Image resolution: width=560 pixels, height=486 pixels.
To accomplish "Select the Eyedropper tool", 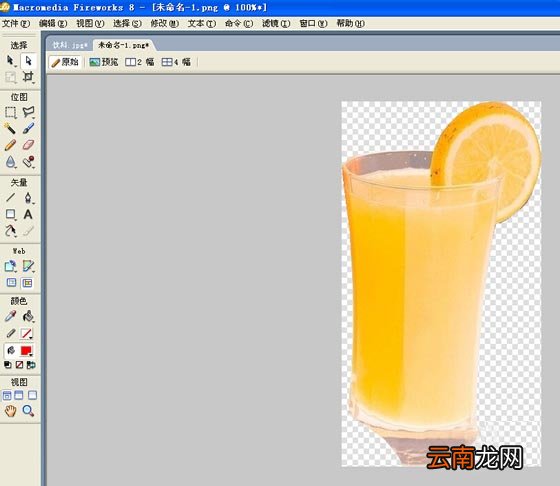I will coord(10,316).
